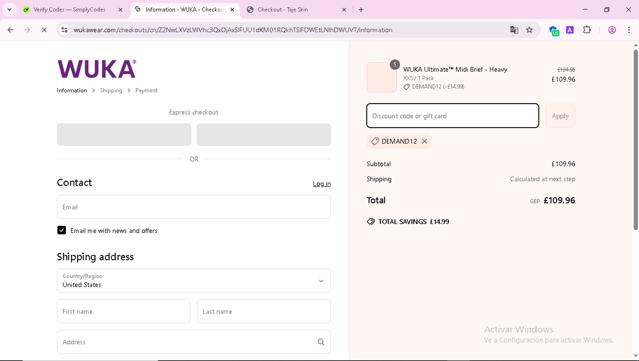This screenshot has height=361, width=639.
Task: Click the address search magnifier icon
Action: [321, 342]
